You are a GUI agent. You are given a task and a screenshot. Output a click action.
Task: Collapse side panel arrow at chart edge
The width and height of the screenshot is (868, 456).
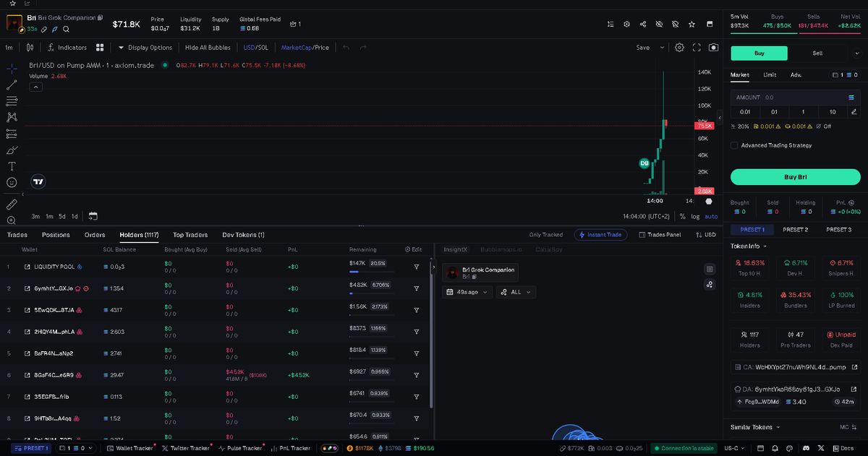(x=719, y=118)
